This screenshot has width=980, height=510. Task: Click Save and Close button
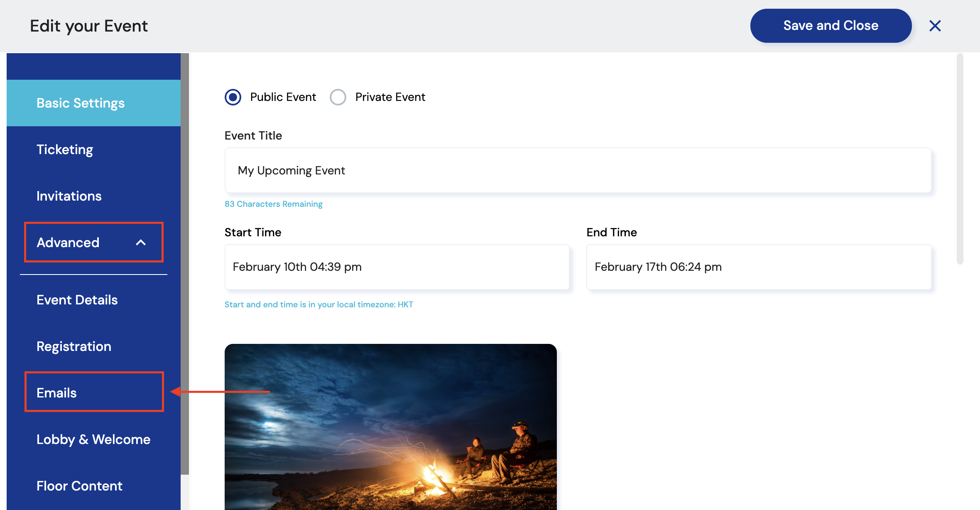(831, 26)
